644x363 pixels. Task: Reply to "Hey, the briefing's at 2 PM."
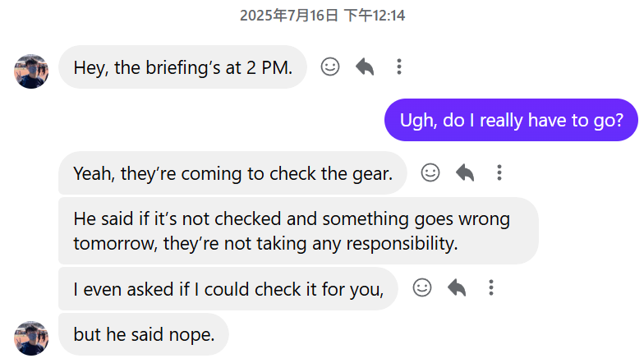pyautogui.click(x=365, y=67)
